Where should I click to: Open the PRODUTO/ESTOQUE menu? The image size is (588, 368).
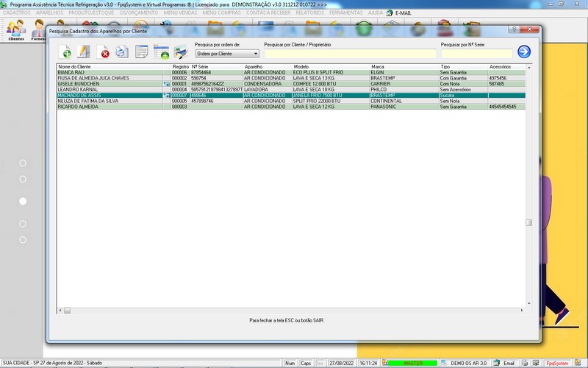91,13
